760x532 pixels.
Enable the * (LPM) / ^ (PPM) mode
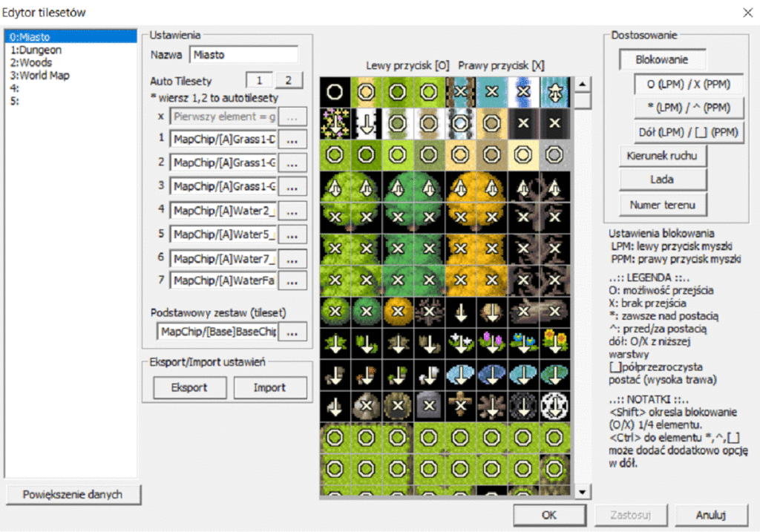[688, 107]
